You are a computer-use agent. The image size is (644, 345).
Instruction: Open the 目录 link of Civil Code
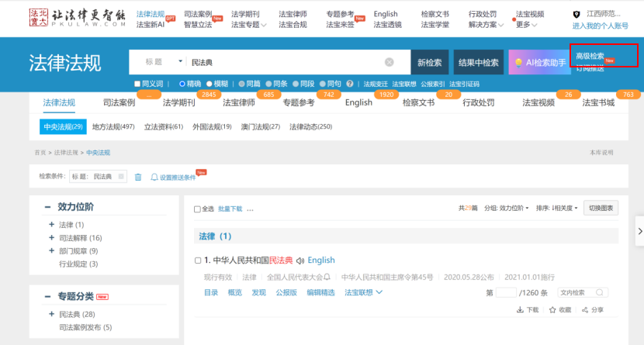pos(211,292)
